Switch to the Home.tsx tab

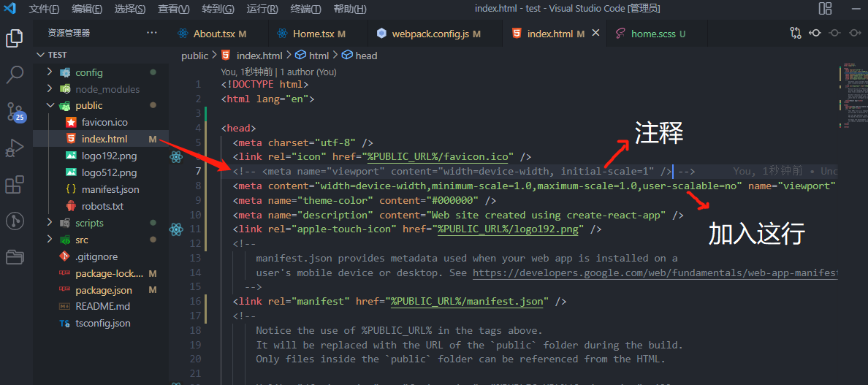319,33
